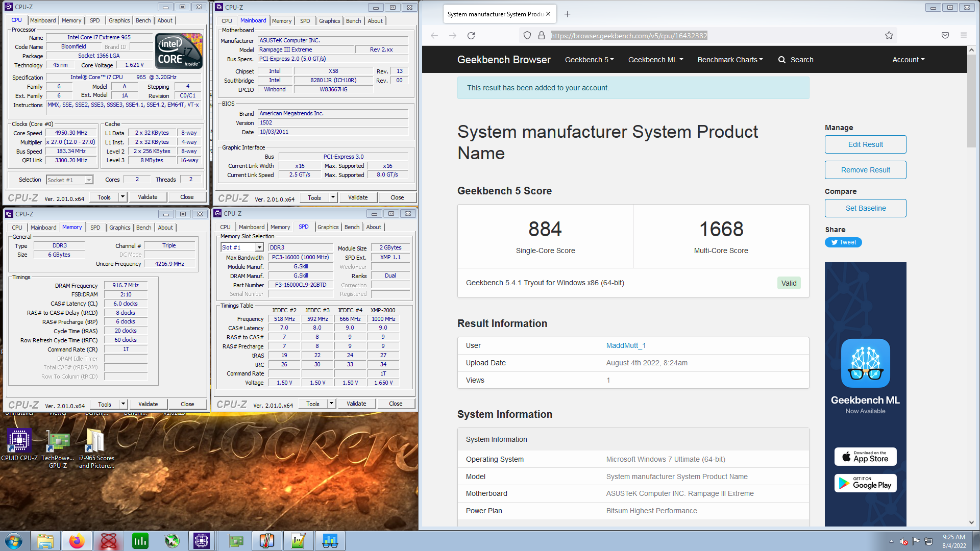980x551 pixels.
Task: Click Close button in the SPD CPU-Z window
Action: click(396, 404)
